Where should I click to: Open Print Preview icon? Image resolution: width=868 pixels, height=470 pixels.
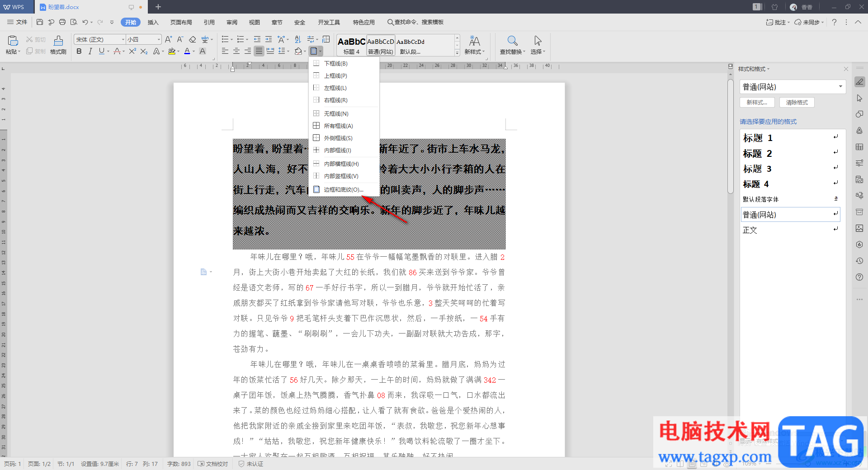point(74,22)
